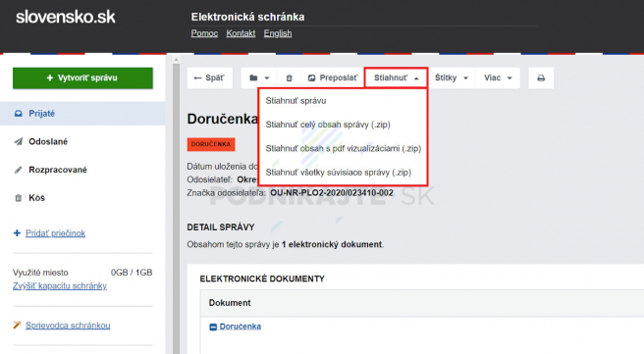Click the sidebar scrollbar up arrow
Screen dimensions: 644x354
[x=176, y=60]
